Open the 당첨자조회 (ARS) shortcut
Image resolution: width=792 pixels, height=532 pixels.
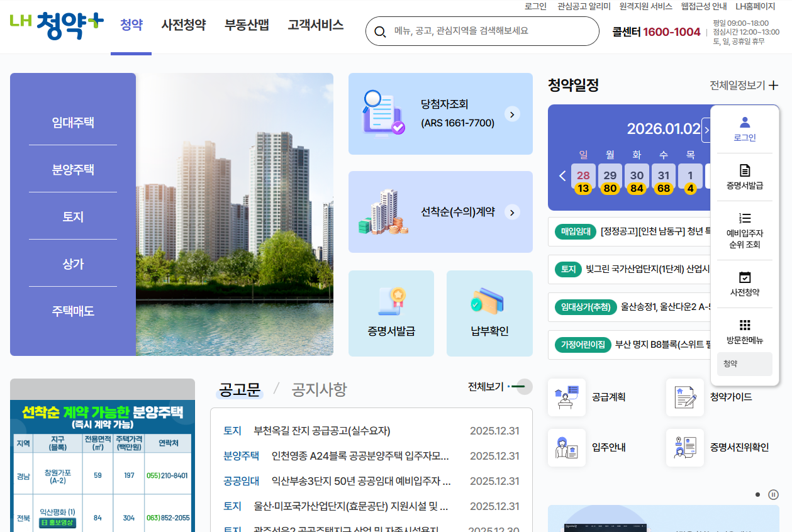pyautogui.click(x=440, y=114)
